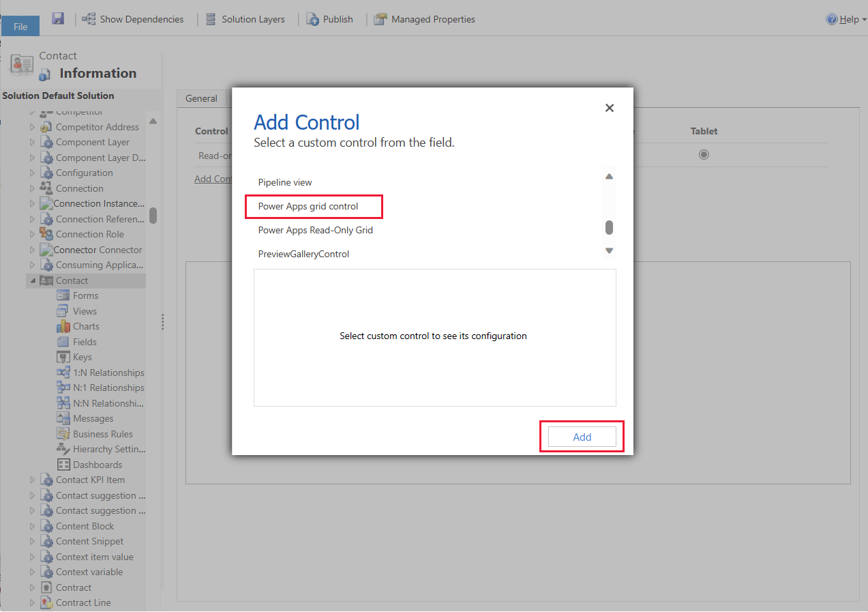Click the Keys icon under Contact

63,357
